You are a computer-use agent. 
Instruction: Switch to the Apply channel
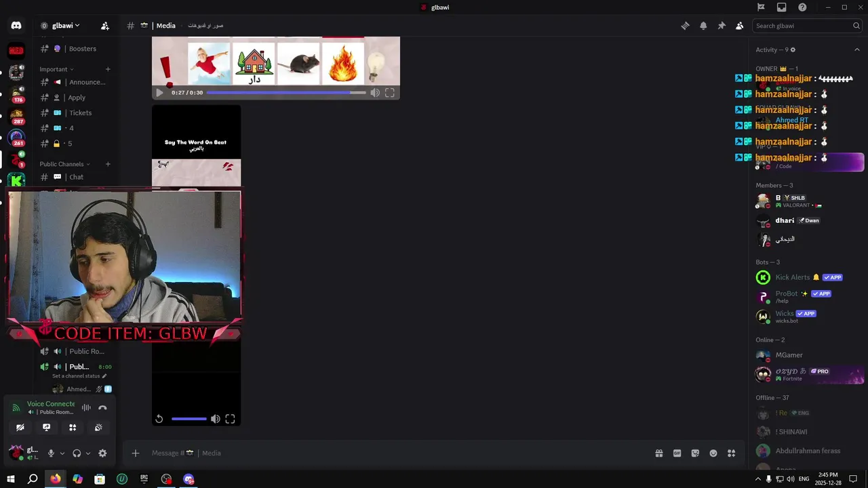click(75, 98)
